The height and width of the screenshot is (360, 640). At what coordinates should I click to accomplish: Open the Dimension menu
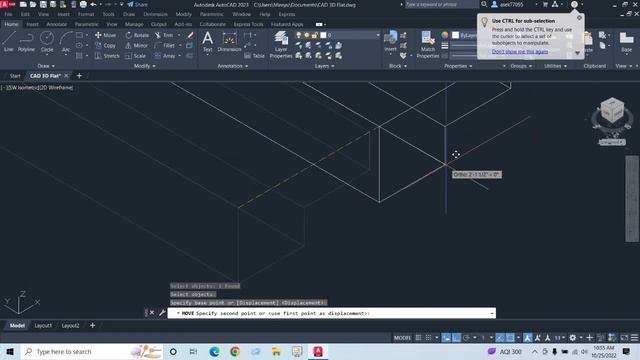[x=155, y=14]
